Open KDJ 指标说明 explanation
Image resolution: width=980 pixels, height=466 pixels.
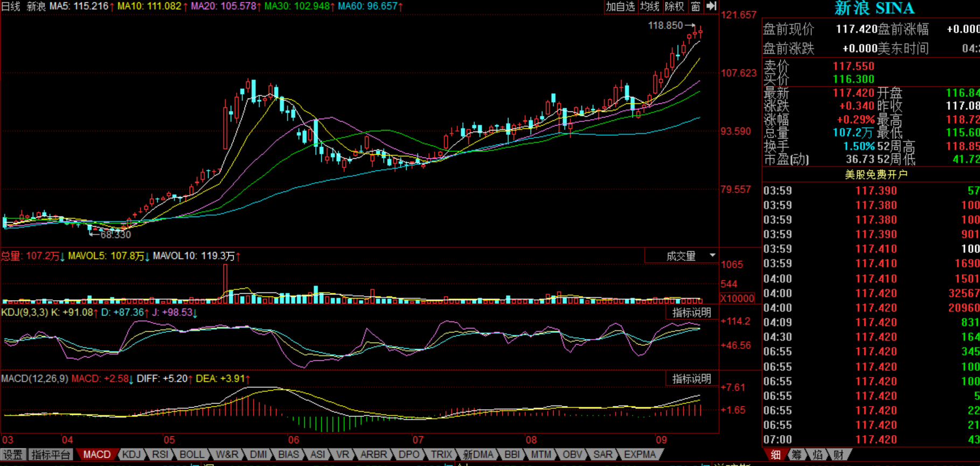(x=692, y=312)
